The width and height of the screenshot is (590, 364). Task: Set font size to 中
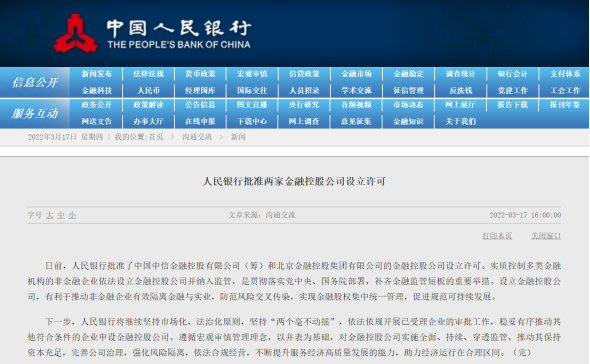click(x=61, y=215)
